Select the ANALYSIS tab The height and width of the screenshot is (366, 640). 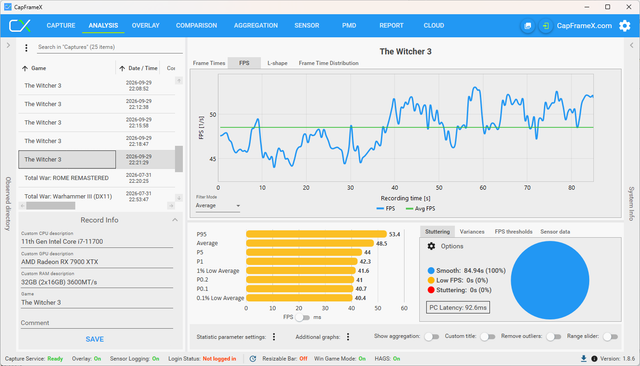pos(103,26)
